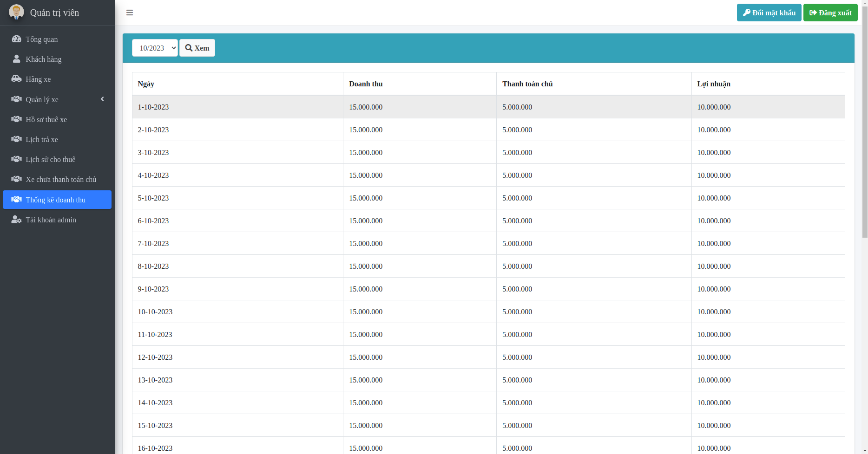Click the Lợi nhuận column header

pos(714,84)
